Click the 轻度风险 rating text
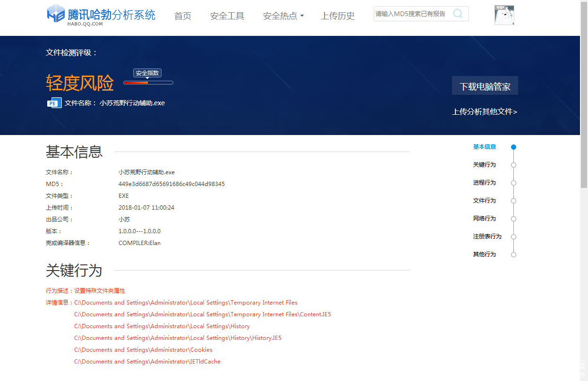This screenshot has width=588, height=381. pyautogui.click(x=80, y=83)
